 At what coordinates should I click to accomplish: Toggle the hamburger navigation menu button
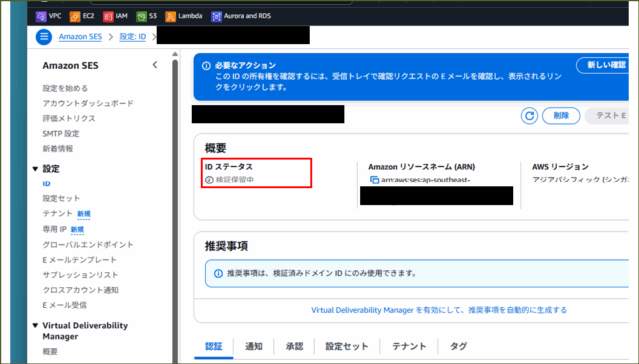(x=44, y=37)
